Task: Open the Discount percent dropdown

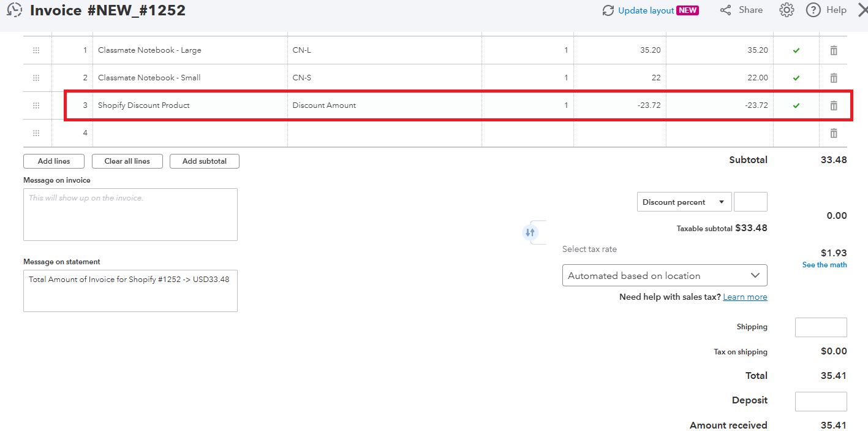Action: coord(684,202)
